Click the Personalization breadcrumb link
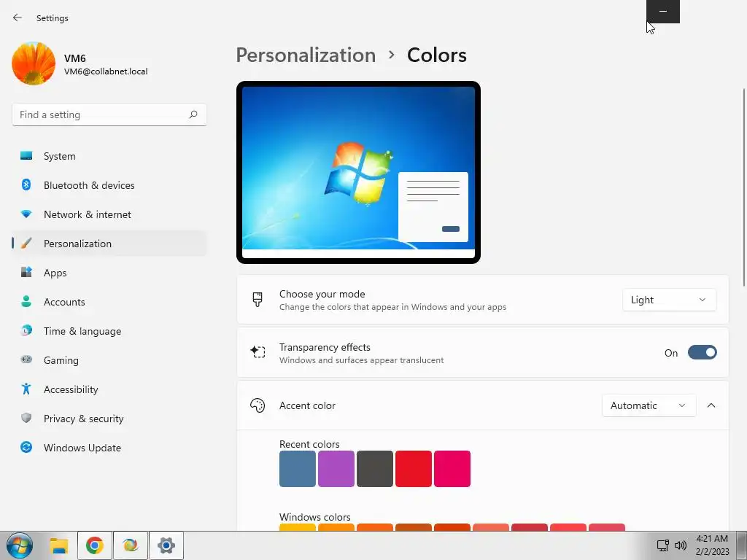The image size is (747, 560). (306, 55)
